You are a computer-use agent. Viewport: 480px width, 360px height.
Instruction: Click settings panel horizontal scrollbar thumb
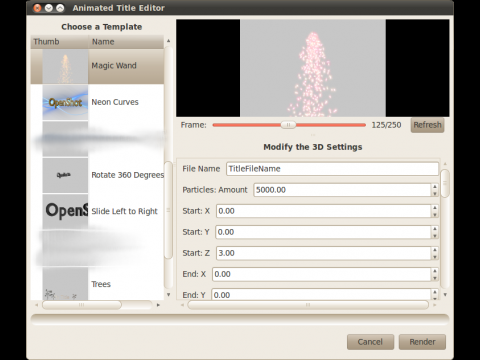[308, 305]
